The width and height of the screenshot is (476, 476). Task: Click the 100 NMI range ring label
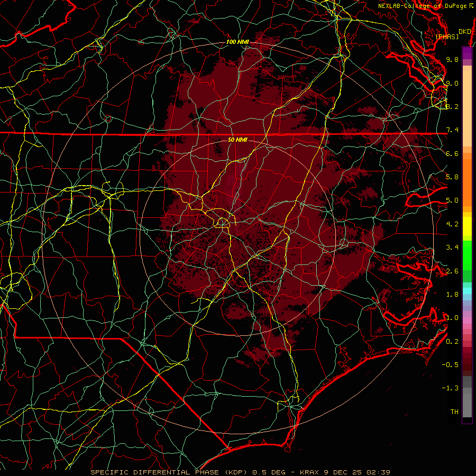(237, 42)
